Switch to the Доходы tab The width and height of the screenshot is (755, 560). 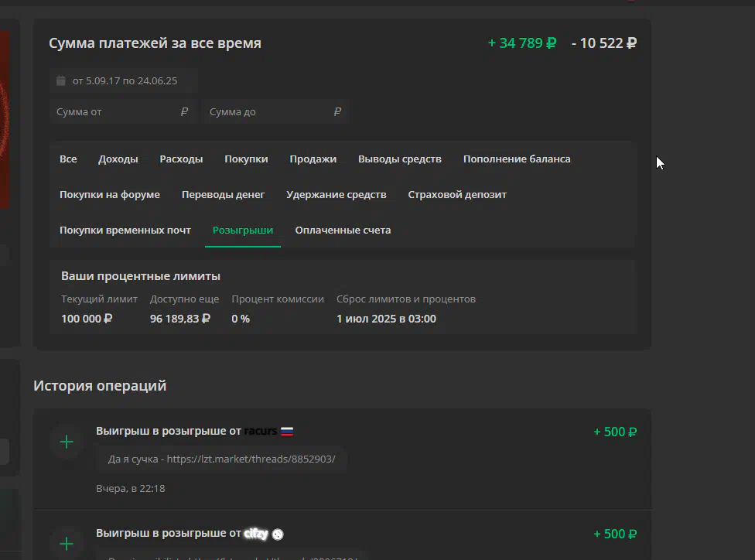pos(118,159)
